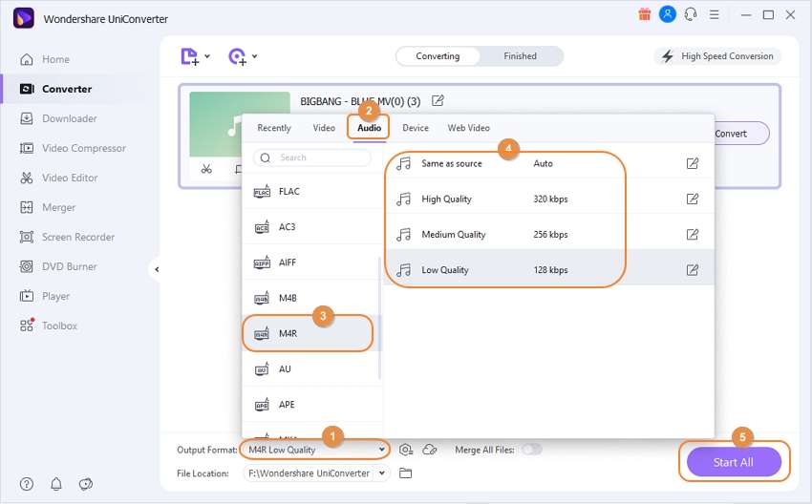
Task: Open the Video Compressor tool
Action: tap(73, 148)
